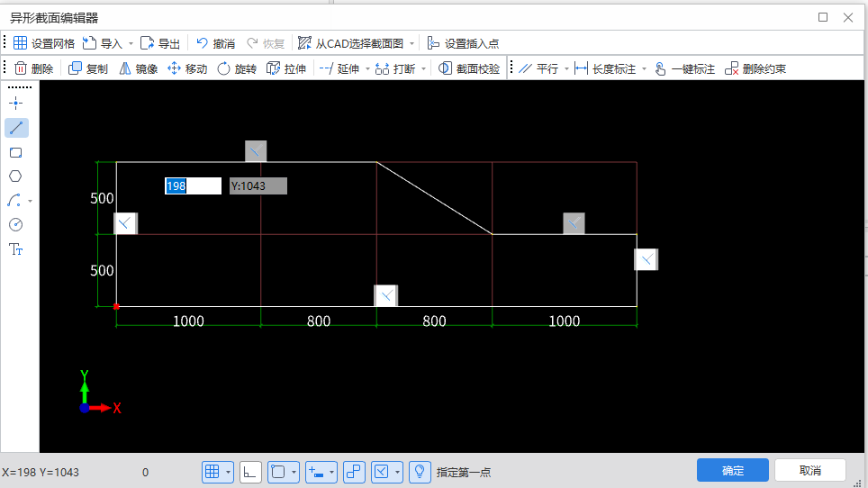Image resolution: width=868 pixels, height=488 pixels.
Task: Click the 导入 import button
Action: (x=103, y=43)
